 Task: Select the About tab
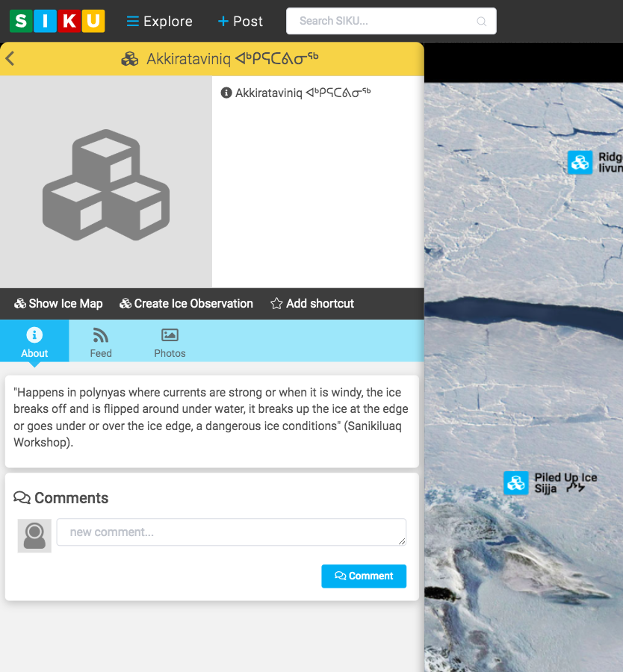(x=34, y=342)
